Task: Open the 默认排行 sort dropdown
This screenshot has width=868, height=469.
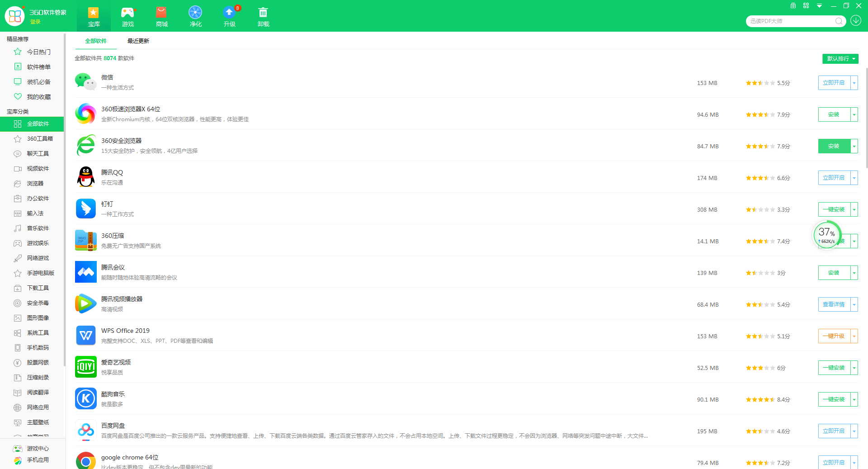Action: pyautogui.click(x=840, y=59)
